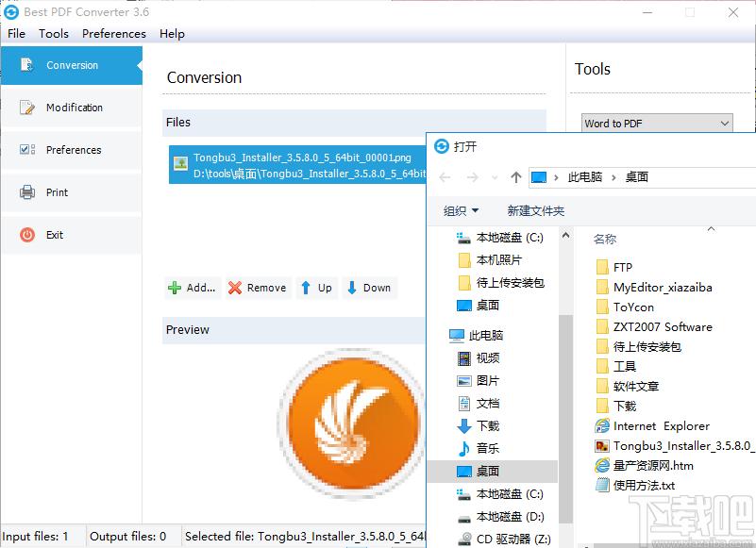This screenshot has height=548, width=756.
Task: Click the green plus Add icon
Action: click(174, 288)
